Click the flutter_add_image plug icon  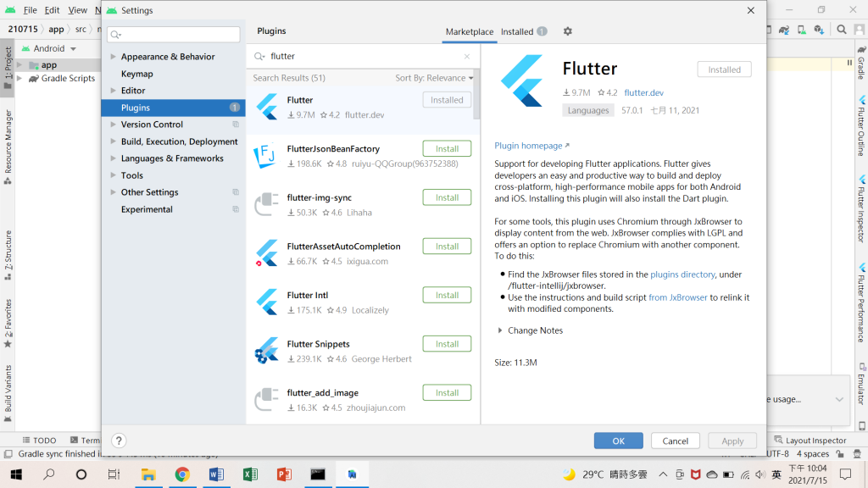pyautogui.click(x=266, y=400)
